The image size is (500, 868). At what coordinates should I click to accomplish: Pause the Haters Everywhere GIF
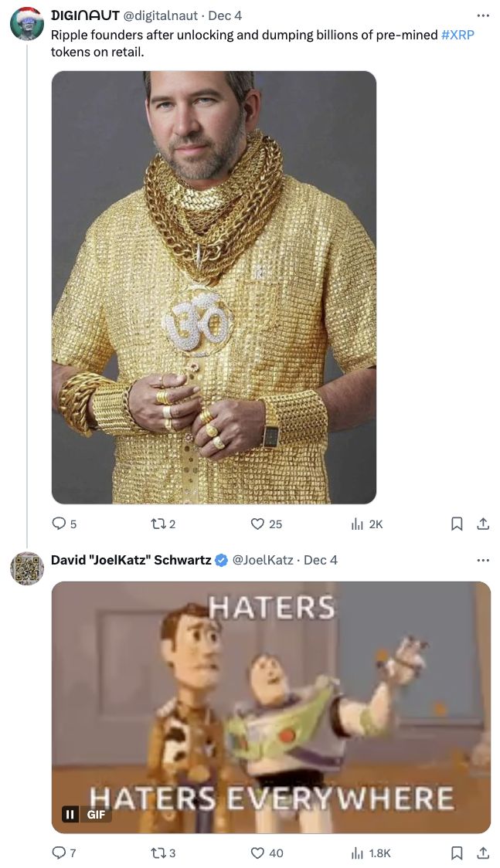(x=70, y=814)
